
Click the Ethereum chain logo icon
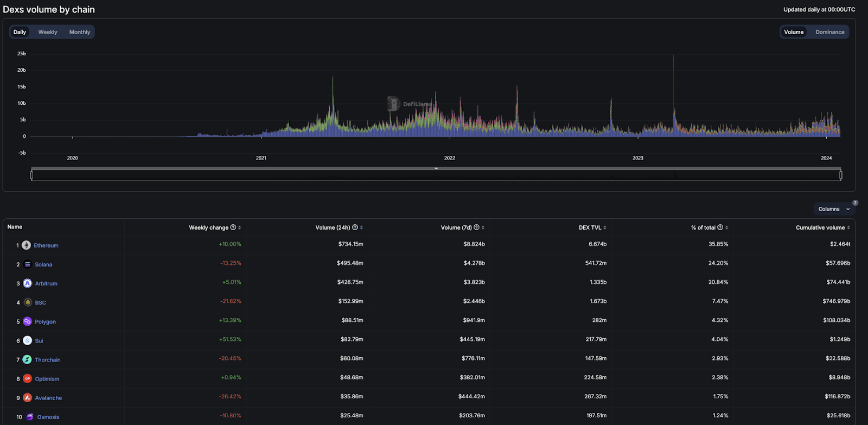coord(26,245)
